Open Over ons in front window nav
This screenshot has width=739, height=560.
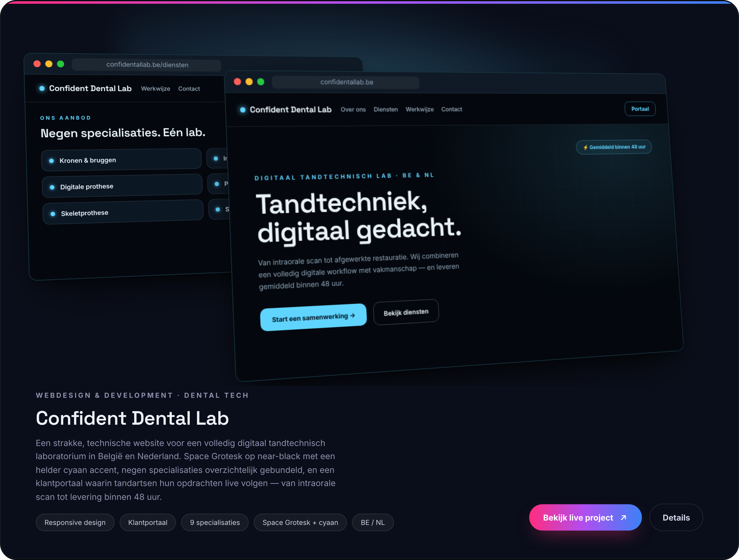tap(353, 110)
